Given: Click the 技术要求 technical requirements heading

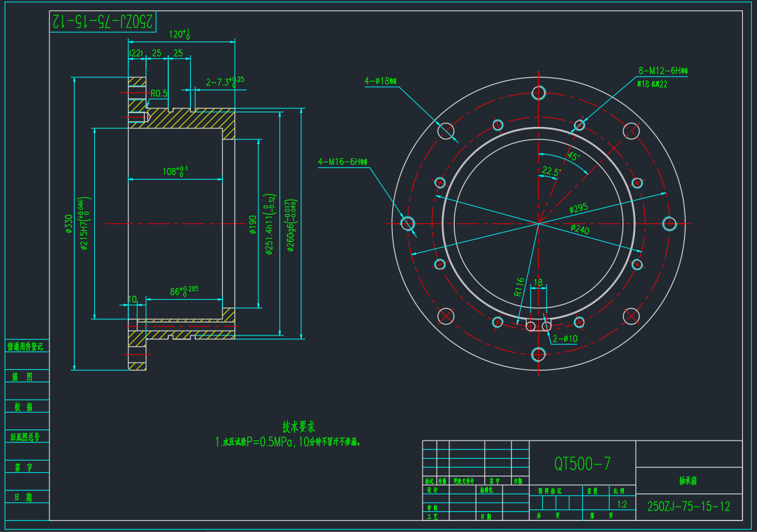Looking at the screenshot, I should [x=299, y=426].
